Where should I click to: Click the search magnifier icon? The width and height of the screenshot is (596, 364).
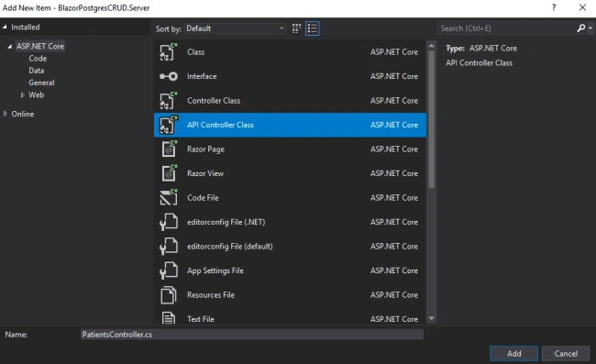pos(580,28)
